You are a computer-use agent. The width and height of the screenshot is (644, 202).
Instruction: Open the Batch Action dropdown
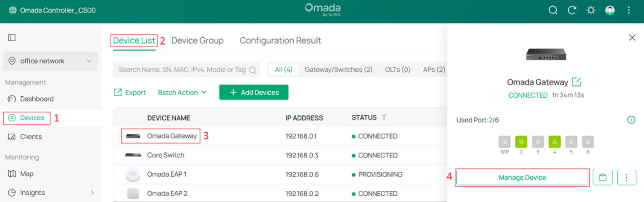[x=182, y=92]
